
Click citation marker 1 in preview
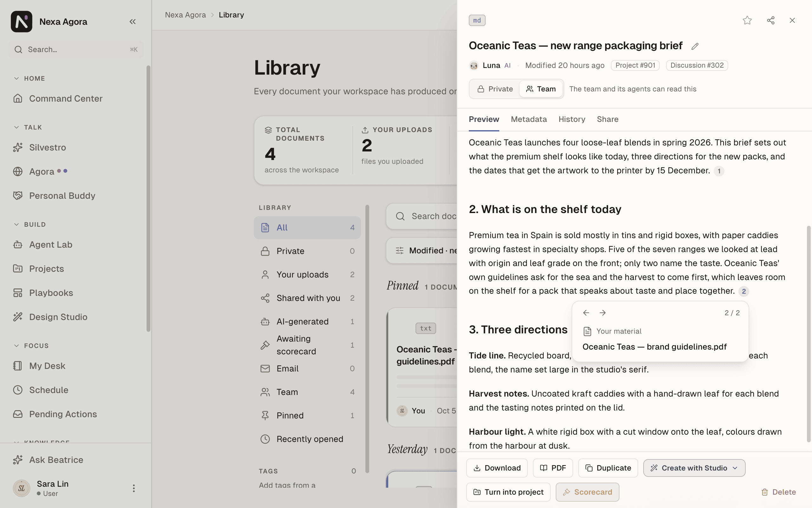(x=719, y=171)
